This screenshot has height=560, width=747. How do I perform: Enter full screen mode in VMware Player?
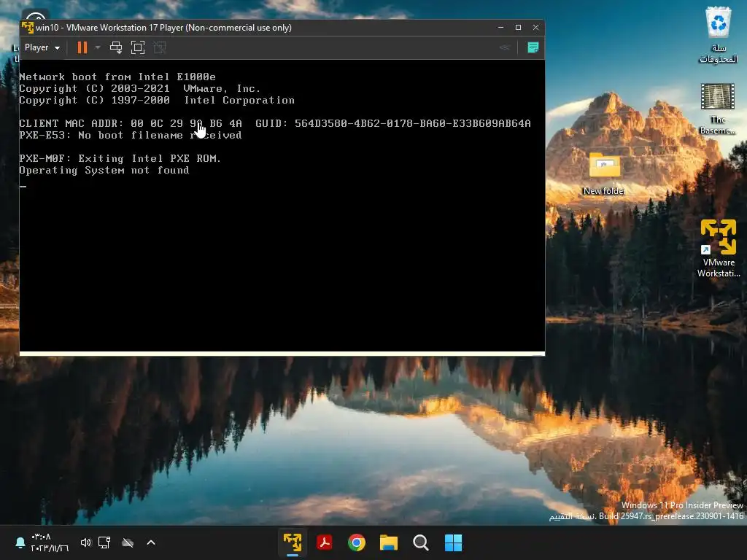(138, 47)
